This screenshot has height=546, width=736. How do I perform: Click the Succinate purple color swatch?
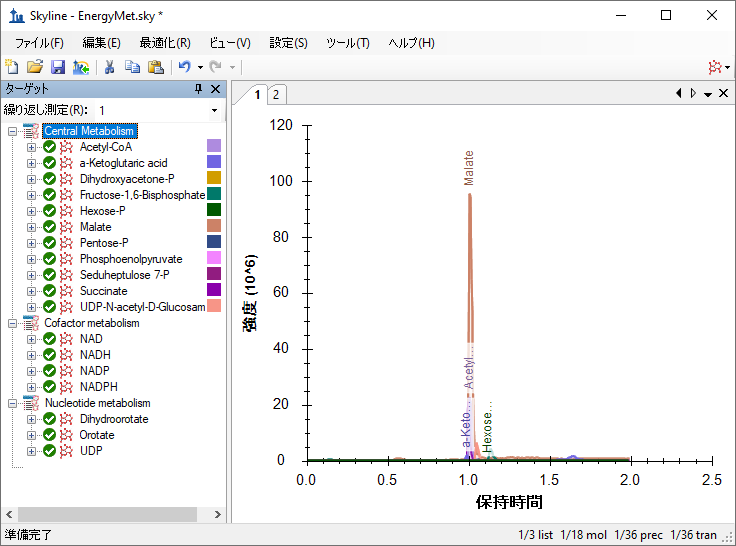[214, 290]
